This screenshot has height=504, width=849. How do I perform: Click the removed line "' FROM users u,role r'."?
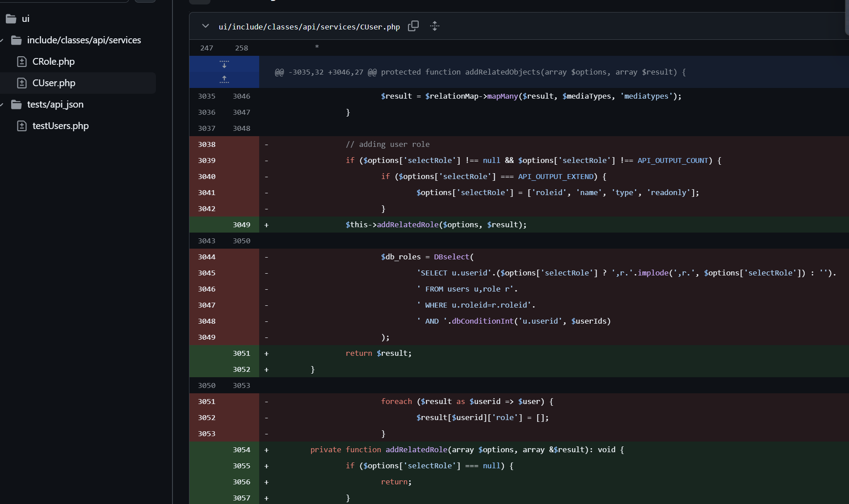[467, 289]
